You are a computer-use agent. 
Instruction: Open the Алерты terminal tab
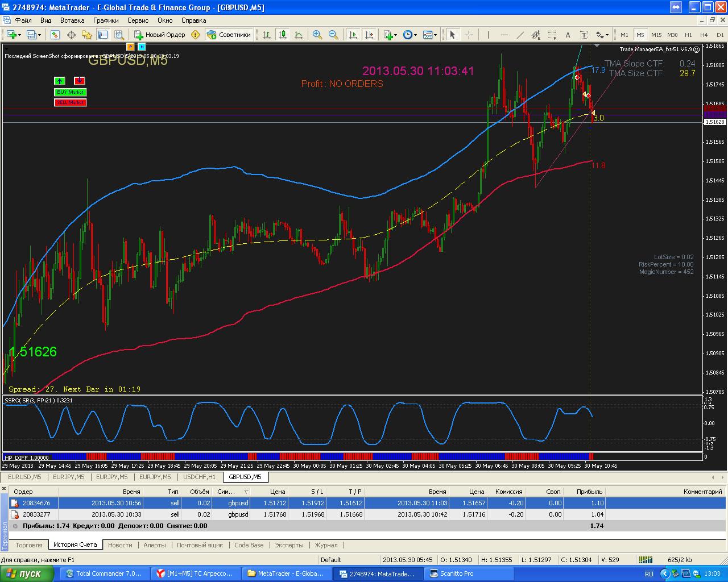155,545
